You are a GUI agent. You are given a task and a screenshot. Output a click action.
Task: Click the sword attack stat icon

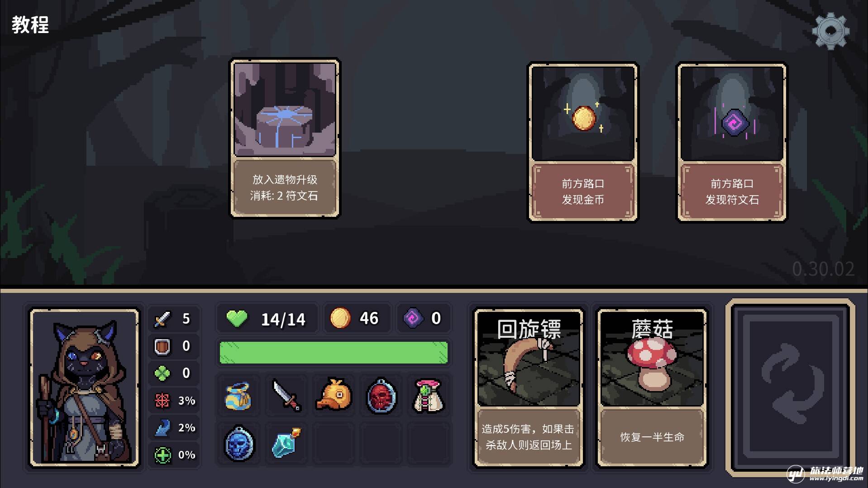[x=162, y=319]
